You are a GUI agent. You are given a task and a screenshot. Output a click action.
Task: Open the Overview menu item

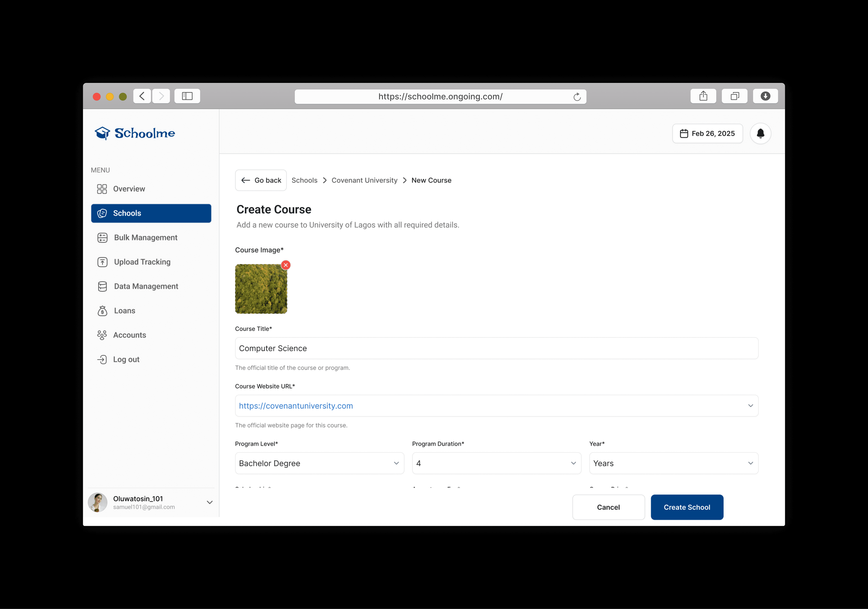tap(151, 189)
